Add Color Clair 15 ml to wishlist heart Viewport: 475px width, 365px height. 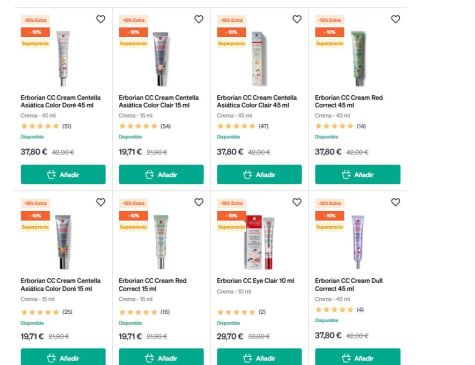(x=199, y=19)
